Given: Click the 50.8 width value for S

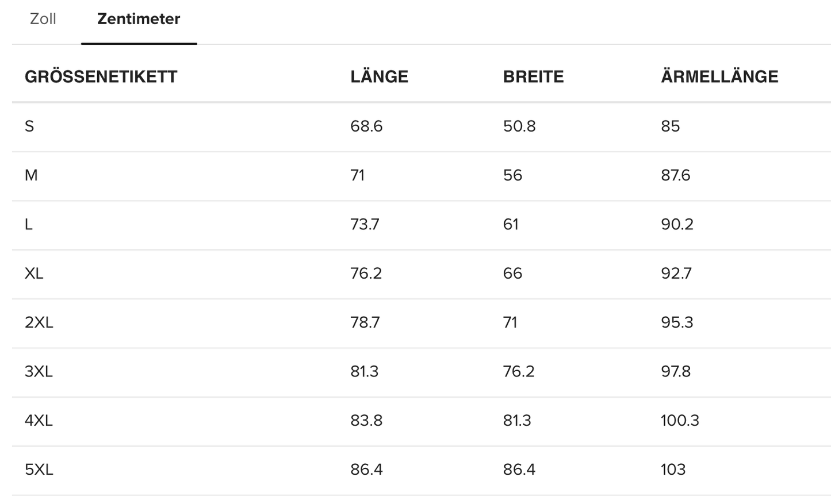Looking at the screenshot, I should click(519, 126).
